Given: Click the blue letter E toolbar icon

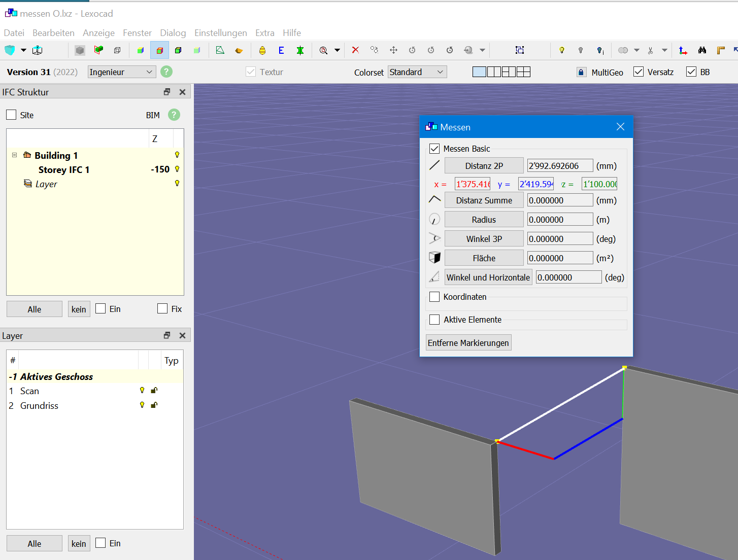Looking at the screenshot, I should (281, 50).
